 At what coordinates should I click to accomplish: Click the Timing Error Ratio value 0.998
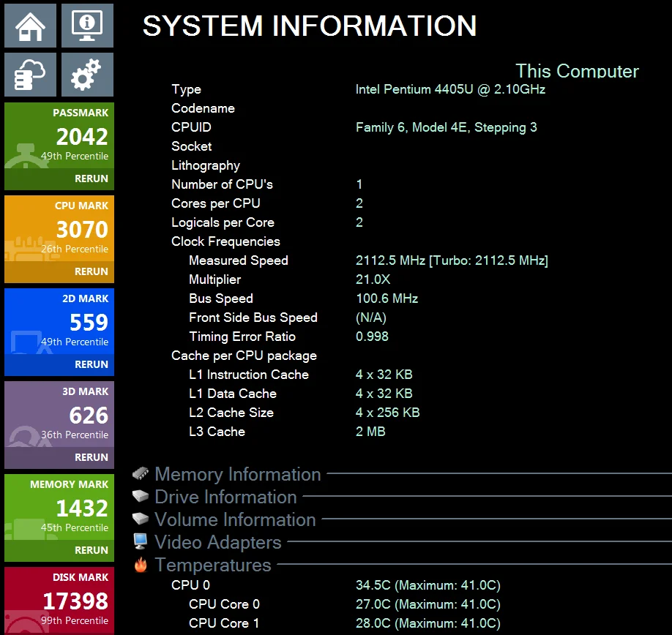tap(372, 337)
